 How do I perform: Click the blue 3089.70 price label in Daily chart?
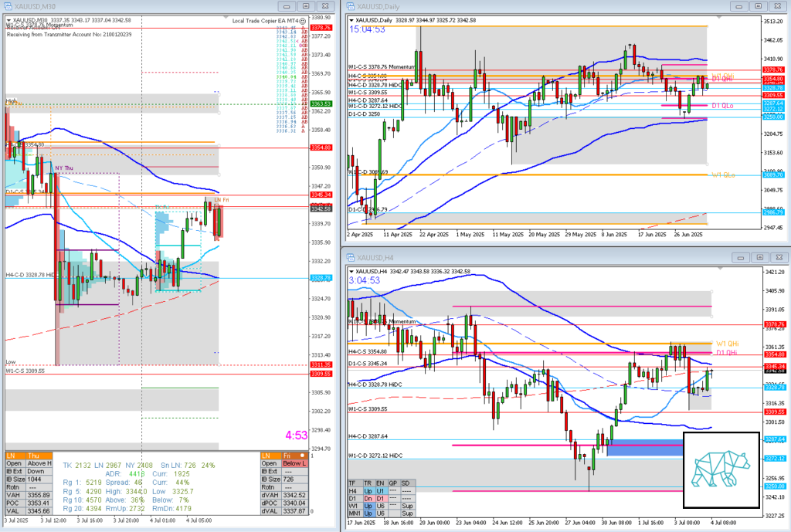(772, 175)
